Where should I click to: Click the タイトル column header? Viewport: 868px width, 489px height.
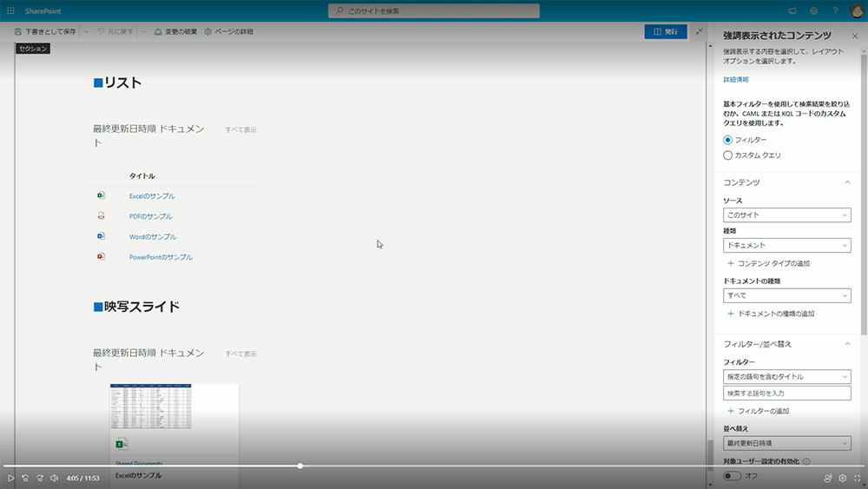(x=142, y=176)
